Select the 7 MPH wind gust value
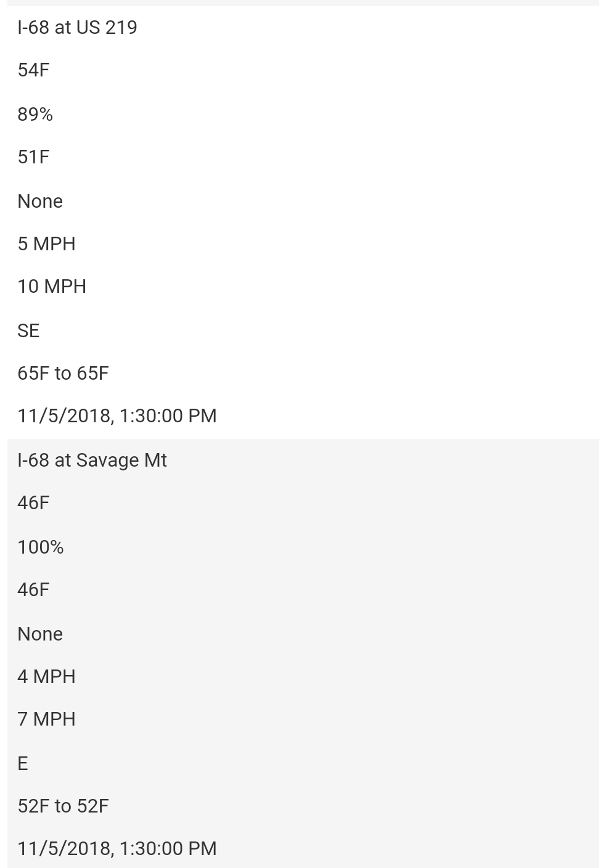The height and width of the screenshot is (868, 603). [x=46, y=719]
